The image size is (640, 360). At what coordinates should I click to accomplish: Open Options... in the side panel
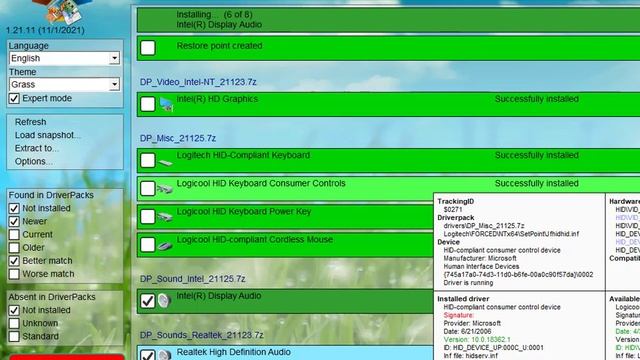pyautogui.click(x=33, y=161)
